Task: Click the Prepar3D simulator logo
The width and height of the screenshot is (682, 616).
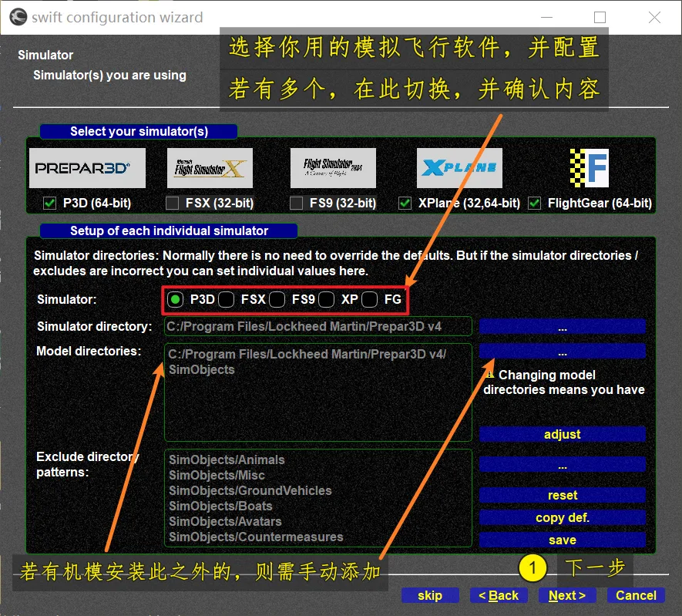Action: 87,168
